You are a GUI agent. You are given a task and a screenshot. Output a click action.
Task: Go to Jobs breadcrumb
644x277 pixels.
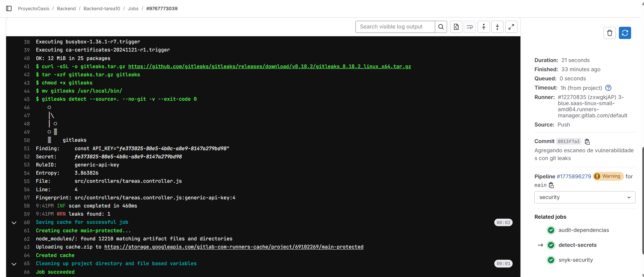pos(133,8)
